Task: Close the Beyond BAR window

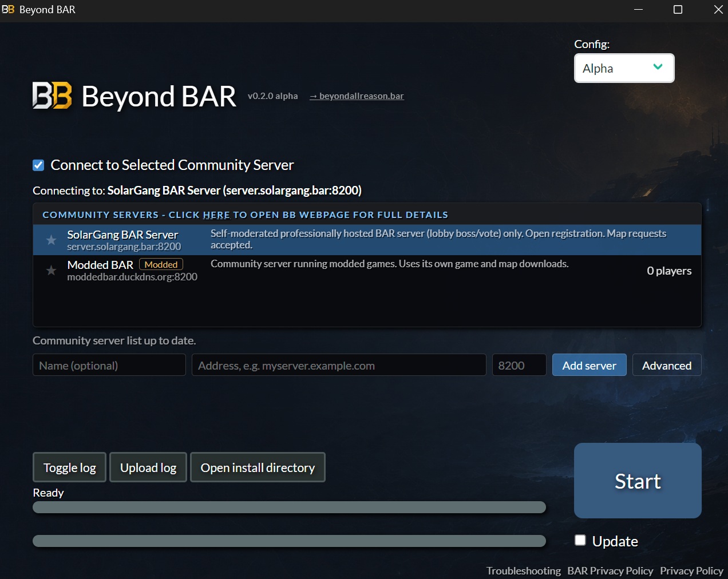Action: [718, 10]
